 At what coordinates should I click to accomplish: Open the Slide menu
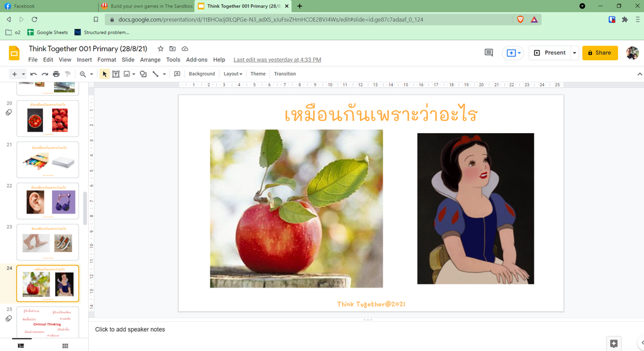[x=128, y=60]
